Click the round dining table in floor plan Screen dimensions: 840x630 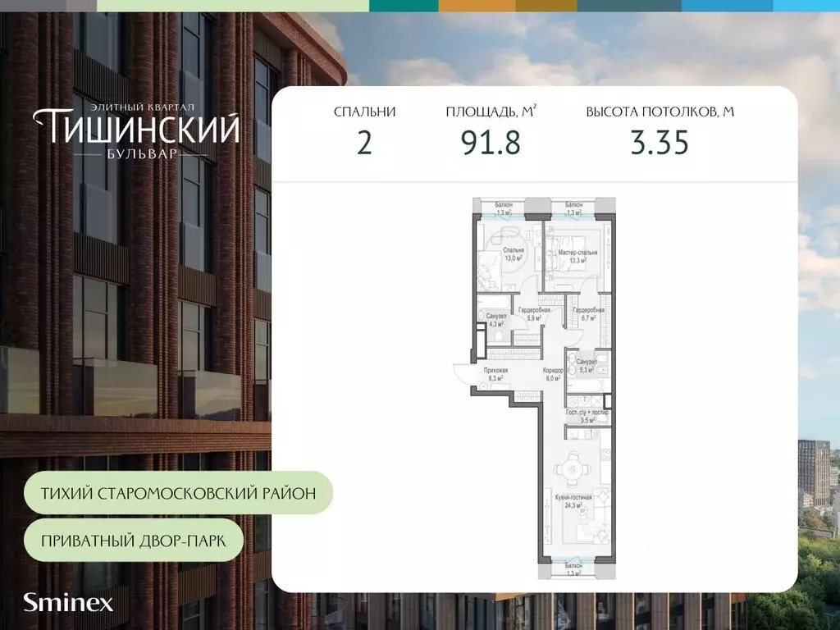(573, 471)
